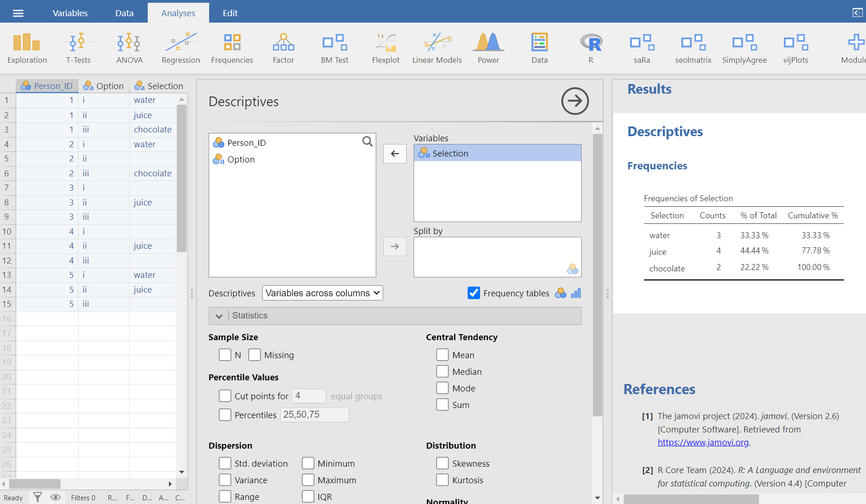Image resolution: width=866 pixels, height=504 pixels.
Task: Click the data grid horizontal scrollbar
Action: [35, 484]
